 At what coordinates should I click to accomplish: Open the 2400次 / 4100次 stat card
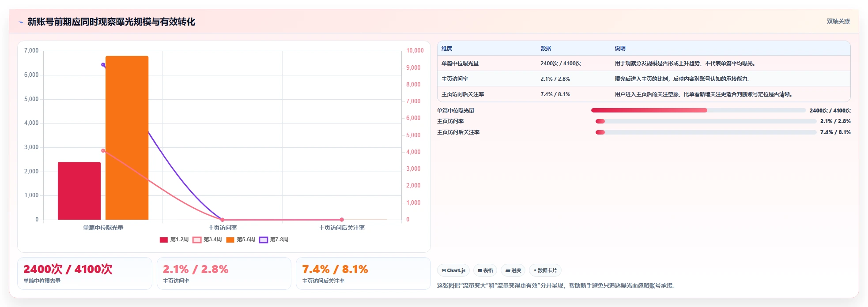pyautogui.click(x=85, y=273)
